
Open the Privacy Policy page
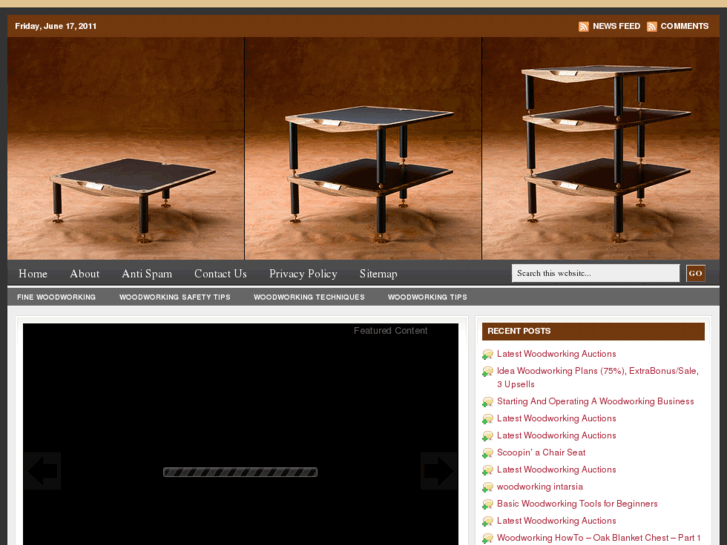pyautogui.click(x=303, y=274)
